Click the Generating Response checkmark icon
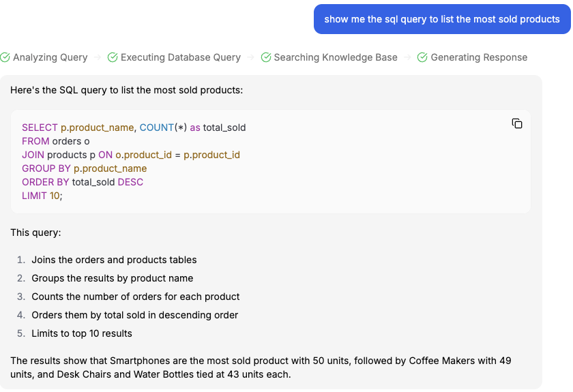 tap(422, 57)
